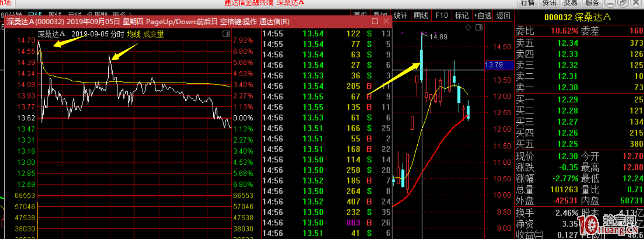Screen dimensions: 644x239
Task: Open the 服务 service menu
Action: 592,3
